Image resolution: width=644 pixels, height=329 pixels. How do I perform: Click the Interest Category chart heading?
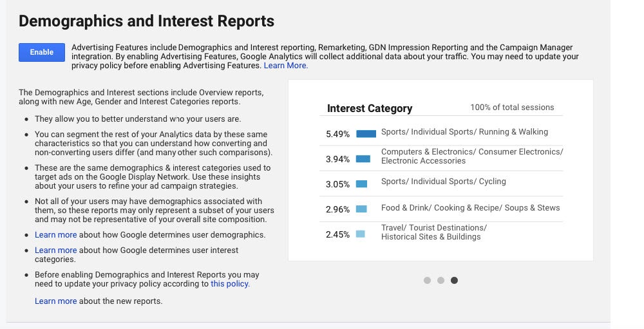click(x=370, y=108)
